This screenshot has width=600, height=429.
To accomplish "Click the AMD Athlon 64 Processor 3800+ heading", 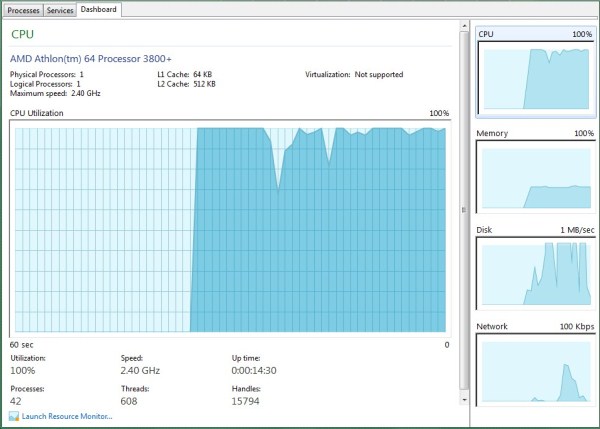I will point(91,59).
